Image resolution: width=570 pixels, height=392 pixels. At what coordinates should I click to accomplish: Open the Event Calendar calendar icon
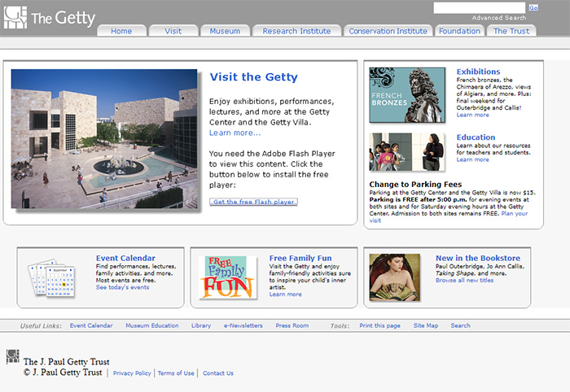pyautogui.click(x=51, y=278)
